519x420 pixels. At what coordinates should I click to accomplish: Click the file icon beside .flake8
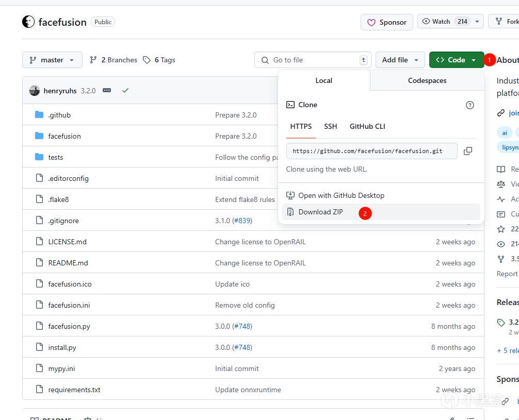39,199
